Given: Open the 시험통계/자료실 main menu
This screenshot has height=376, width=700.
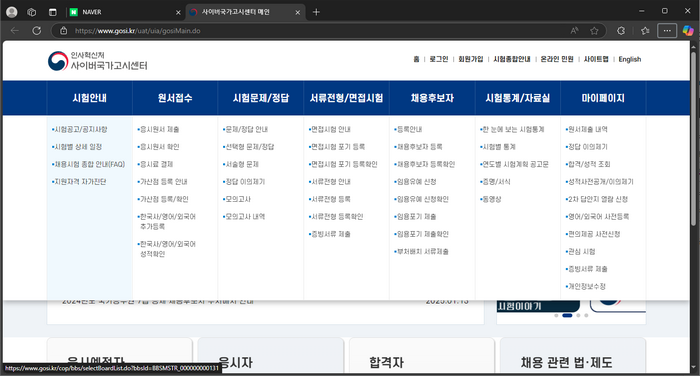Looking at the screenshot, I should tap(518, 98).
